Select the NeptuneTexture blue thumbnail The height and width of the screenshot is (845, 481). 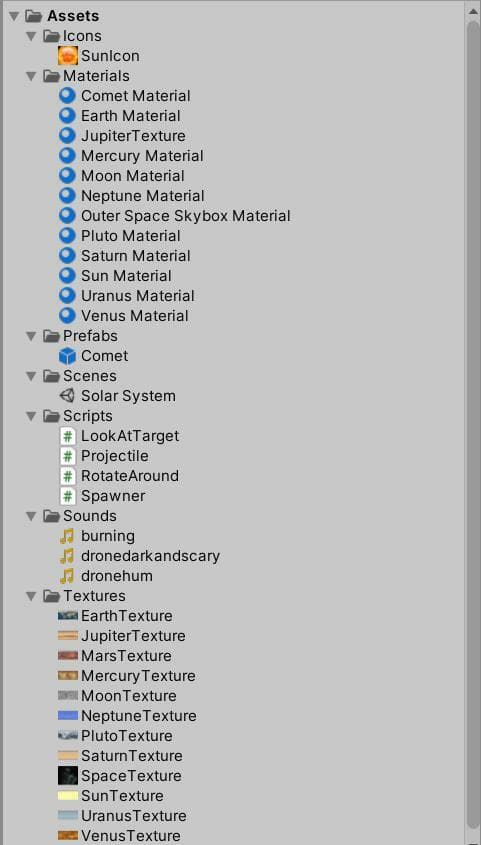(68, 716)
